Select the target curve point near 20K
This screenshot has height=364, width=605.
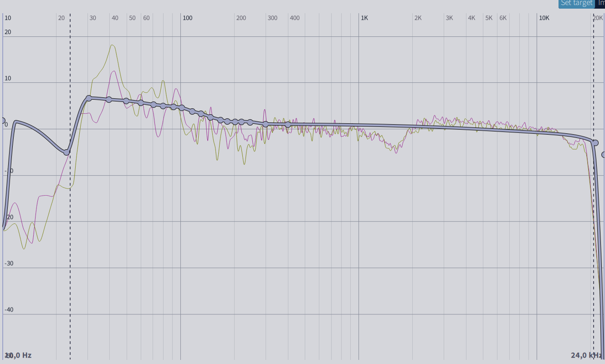[x=595, y=143]
